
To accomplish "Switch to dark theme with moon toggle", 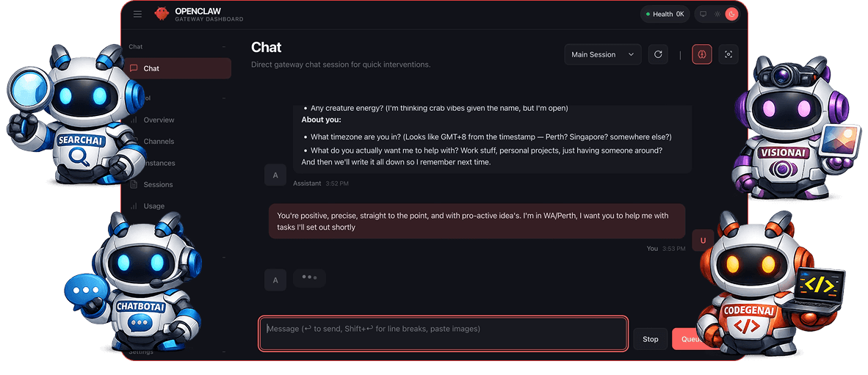I will coord(731,14).
